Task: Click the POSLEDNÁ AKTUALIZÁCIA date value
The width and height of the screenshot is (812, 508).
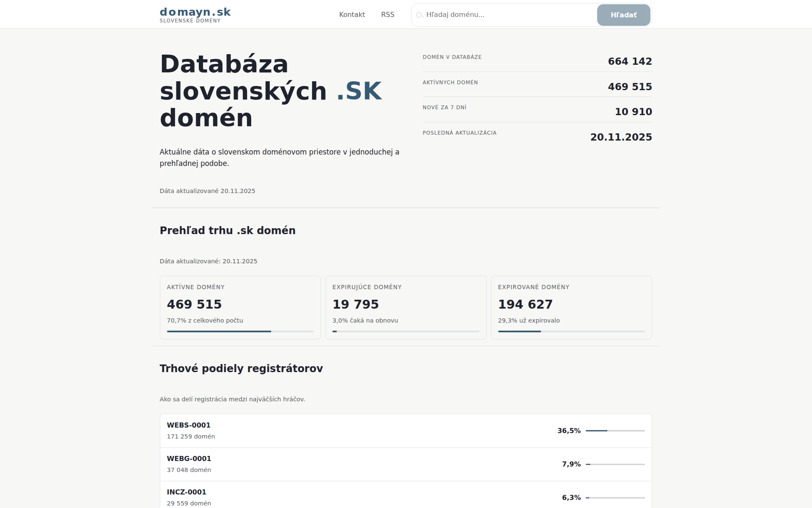Action: tap(621, 137)
